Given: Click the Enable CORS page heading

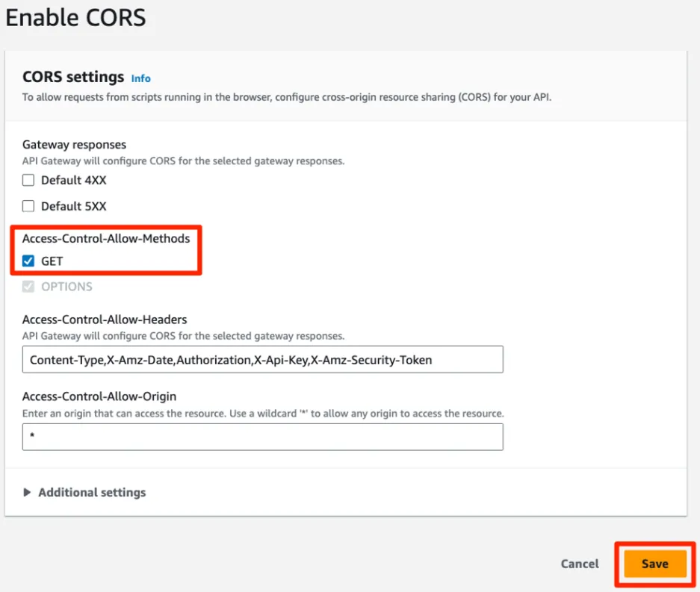Looking at the screenshot, I should 75,17.
